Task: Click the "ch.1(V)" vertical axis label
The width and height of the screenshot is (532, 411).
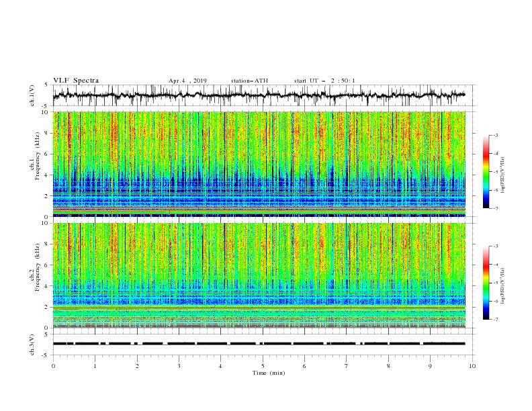Action: coord(32,95)
